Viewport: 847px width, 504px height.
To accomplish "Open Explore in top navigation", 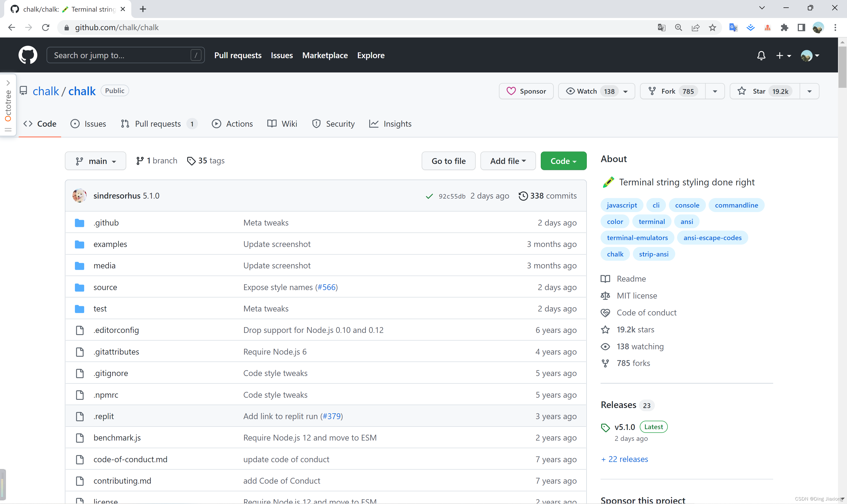I will tap(371, 55).
